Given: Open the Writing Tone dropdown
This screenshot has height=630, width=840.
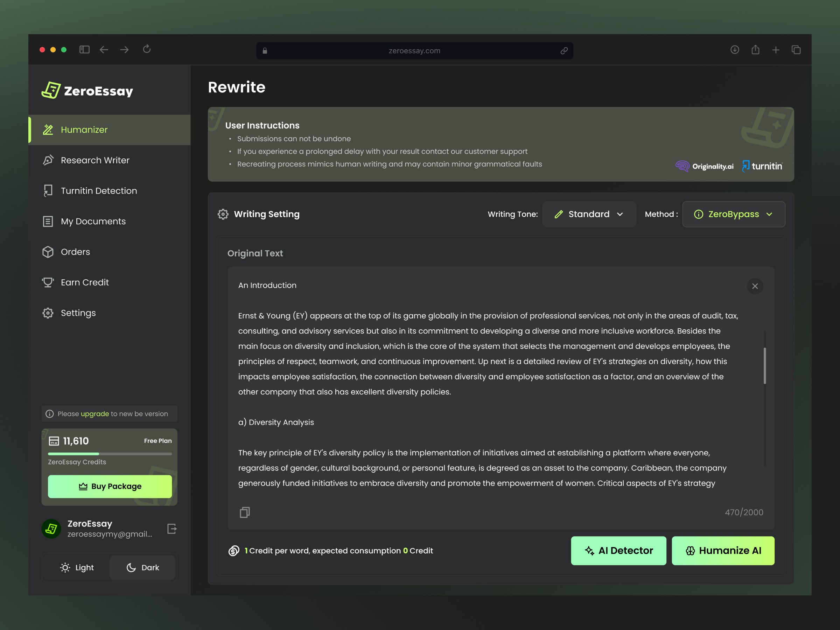Looking at the screenshot, I should tap(589, 214).
